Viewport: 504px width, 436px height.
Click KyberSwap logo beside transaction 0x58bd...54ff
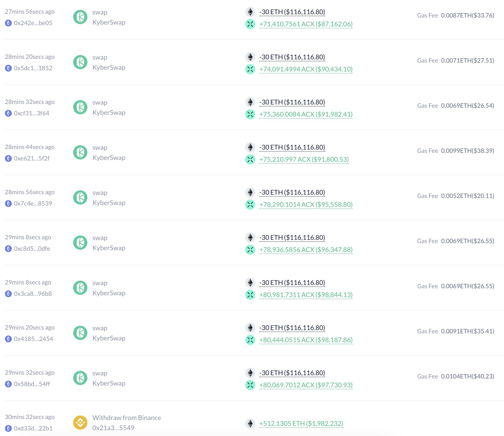(80, 378)
